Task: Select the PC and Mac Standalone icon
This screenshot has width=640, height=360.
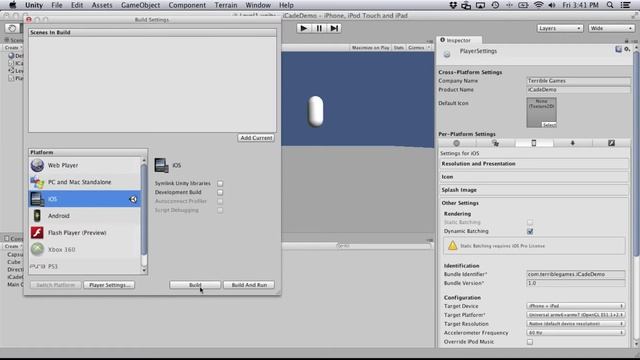Action: (x=37, y=182)
